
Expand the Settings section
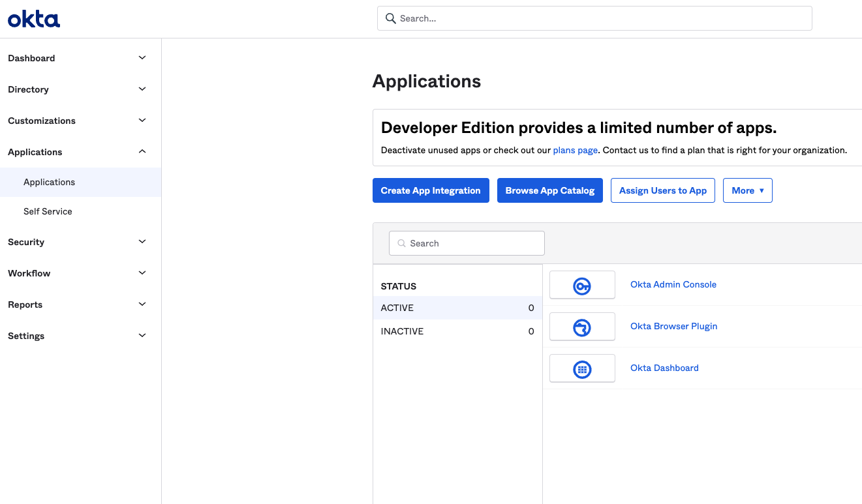tap(78, 336)
